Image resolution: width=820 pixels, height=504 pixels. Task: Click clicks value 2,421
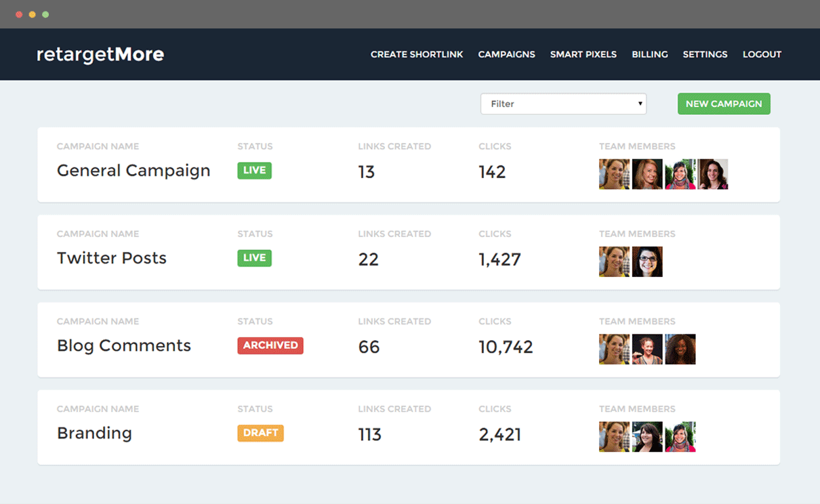pos(500,434)
